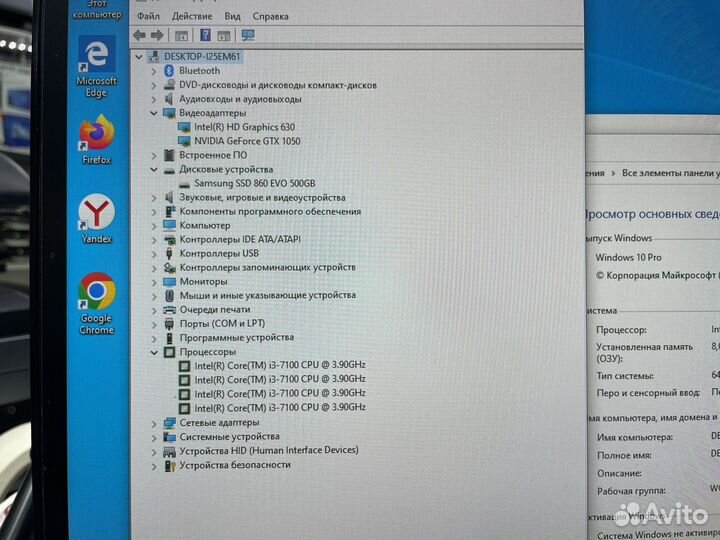This screenshot has height=540, width=720.
Task: Open the Microsoft Edge desktop shortcut
Action: pos(96,67)
